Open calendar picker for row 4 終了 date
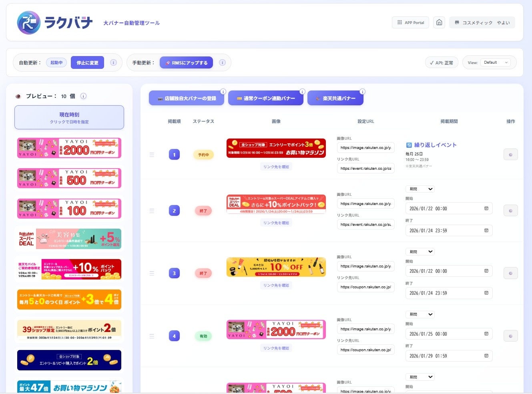This screenshot has width=532, height=394. pyautogui.click(x=486, y=356)
